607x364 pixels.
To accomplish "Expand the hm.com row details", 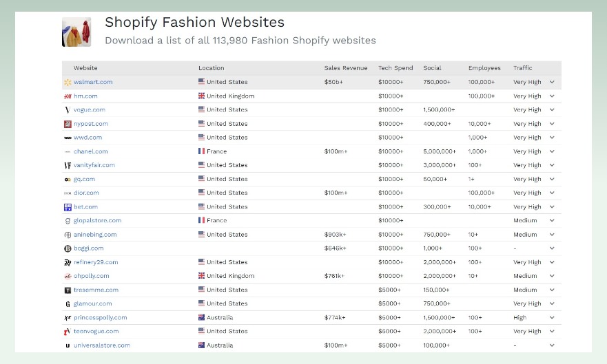I will (x=552, y=96).
